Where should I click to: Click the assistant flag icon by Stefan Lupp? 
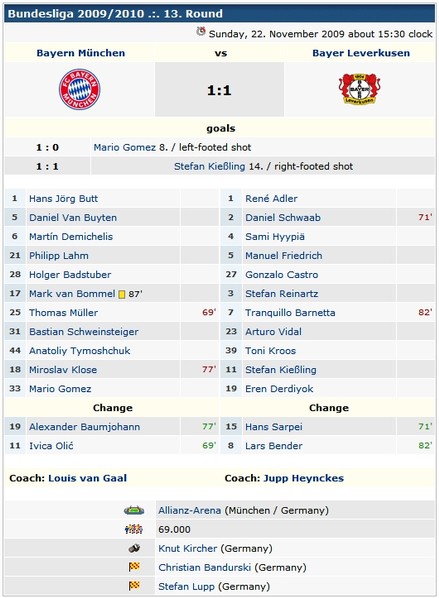pos(134,586)
